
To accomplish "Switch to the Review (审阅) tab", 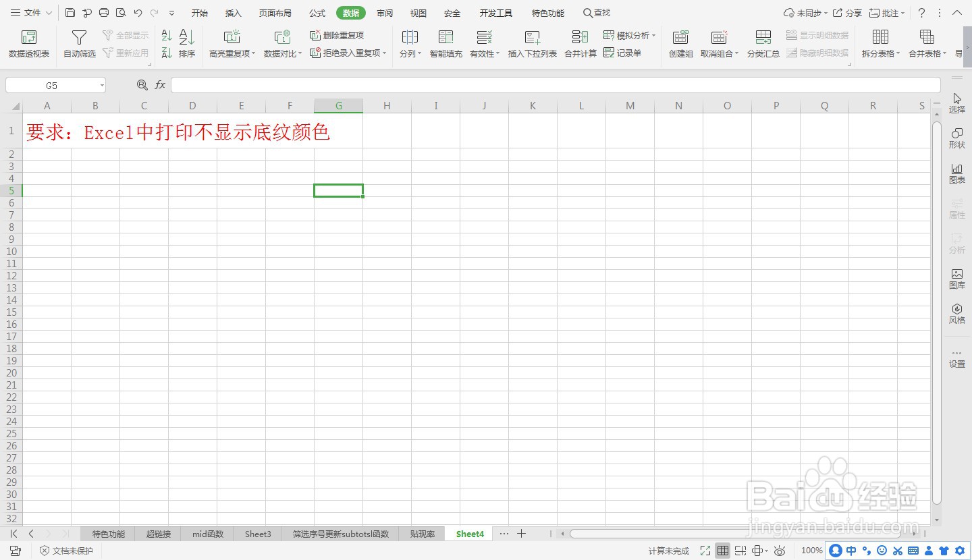I will 385,13.
